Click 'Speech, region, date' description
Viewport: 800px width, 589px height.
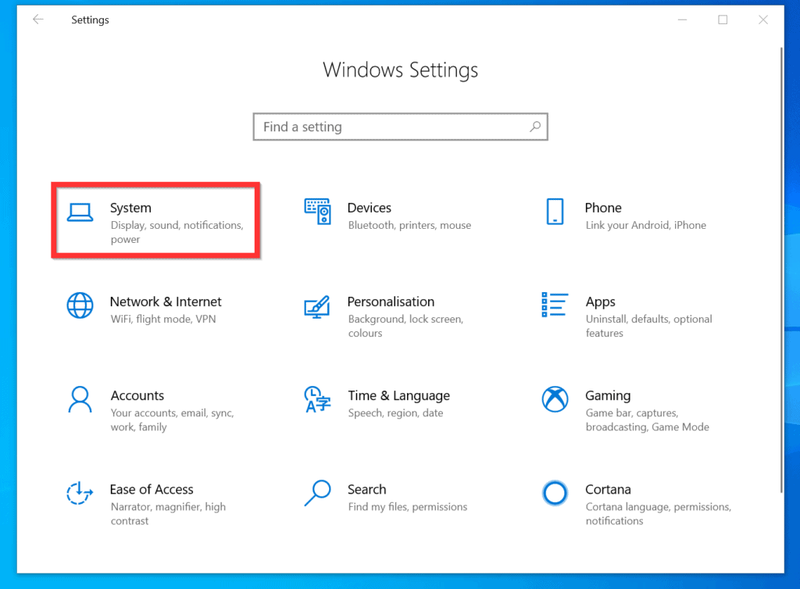tap(395, 413)
